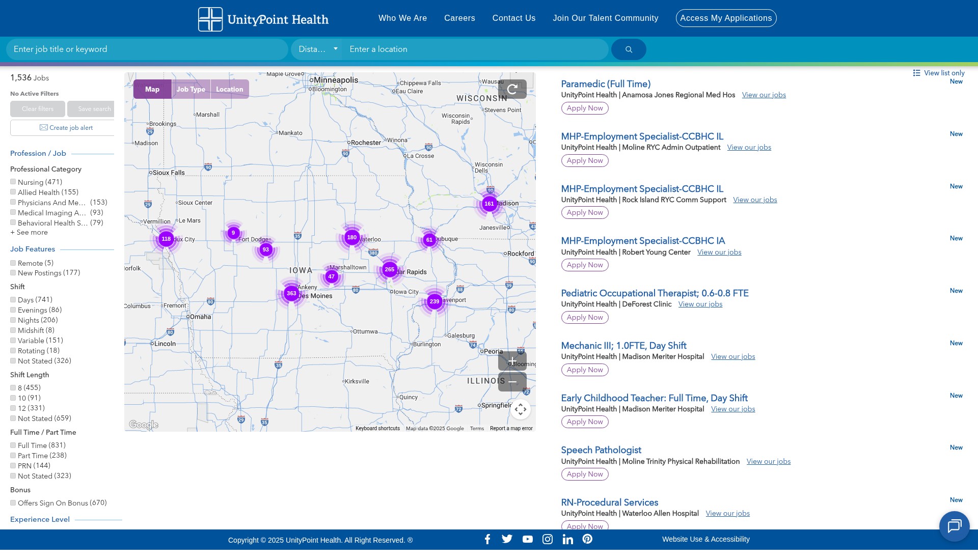Image resolution: width=978 pixels, height=560 pixels.
Task: Open the map camera pan controls
Action: click(520, 409)
